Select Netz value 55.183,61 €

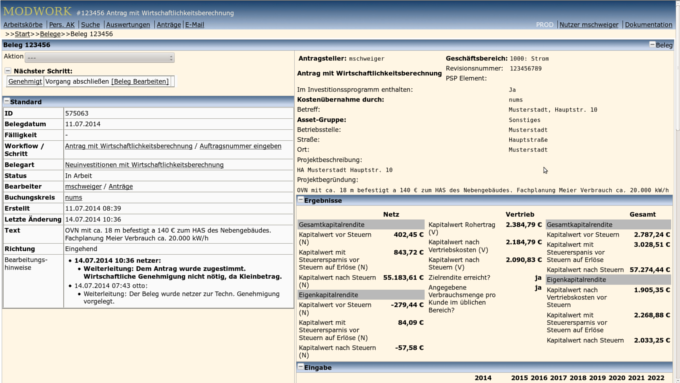click(403, 278)
